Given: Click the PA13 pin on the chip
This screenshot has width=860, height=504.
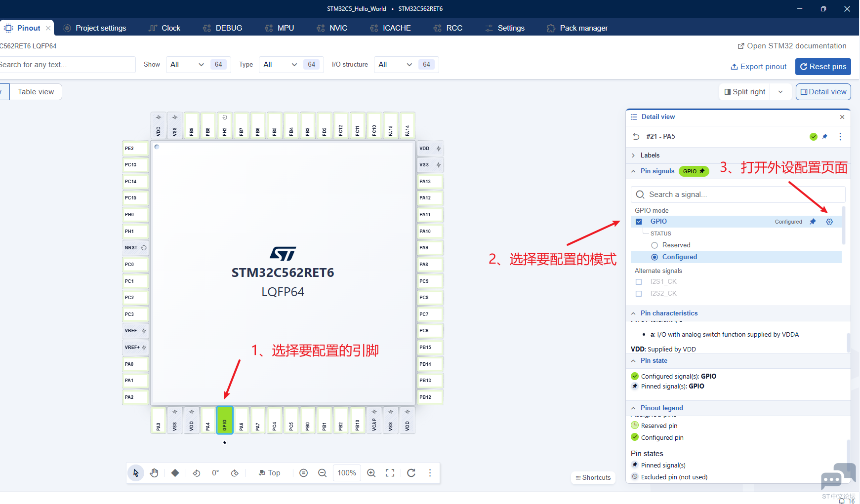Looking at the screenshot, I should [x=430, y=182].
